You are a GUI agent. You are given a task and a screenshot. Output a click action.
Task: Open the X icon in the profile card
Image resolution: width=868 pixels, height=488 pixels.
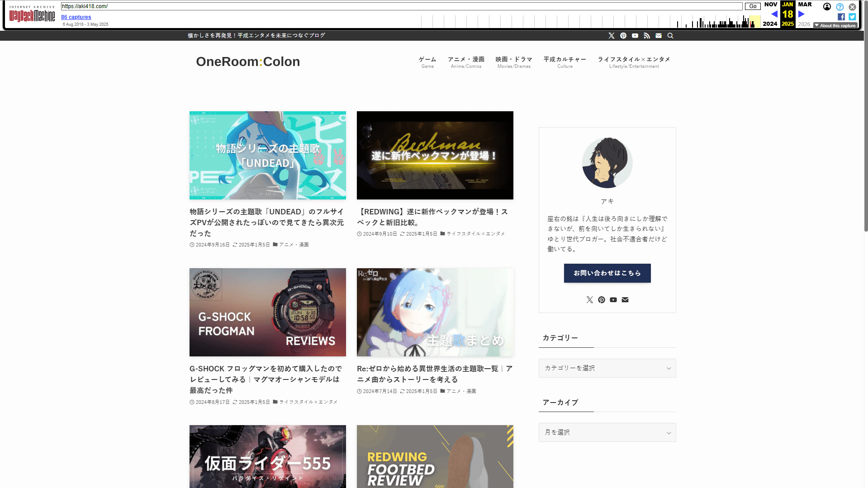coord(590,300)
